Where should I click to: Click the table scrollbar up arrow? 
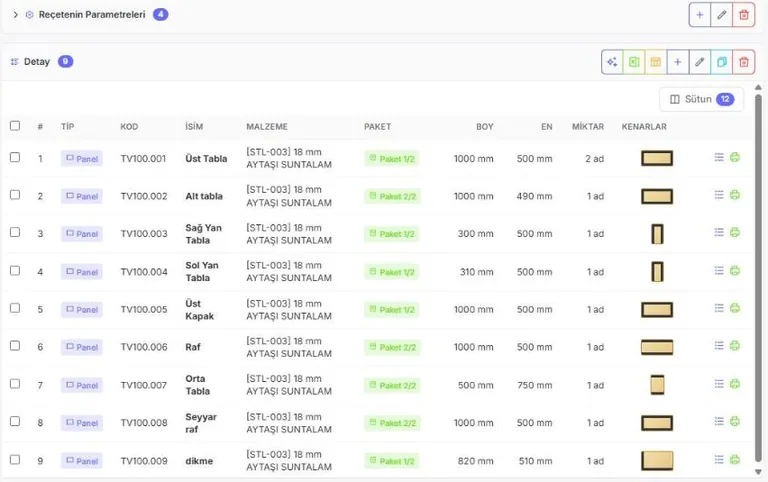(x=758, y=88)
